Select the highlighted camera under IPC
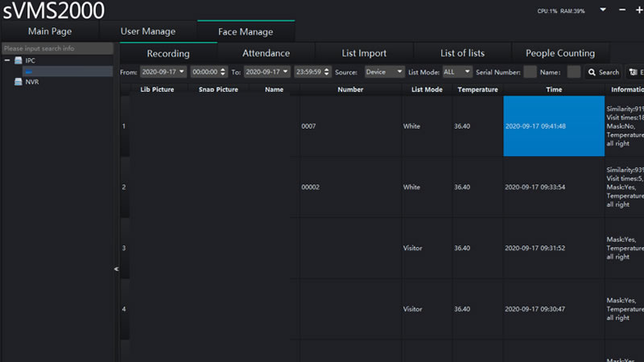 [68, 72]
